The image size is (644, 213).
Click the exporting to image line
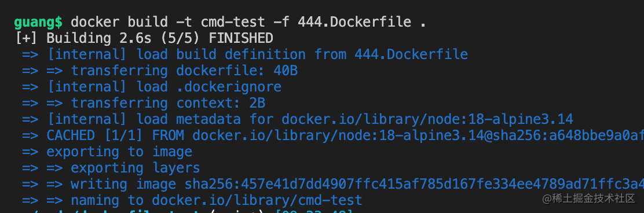(x=107, y=152)
